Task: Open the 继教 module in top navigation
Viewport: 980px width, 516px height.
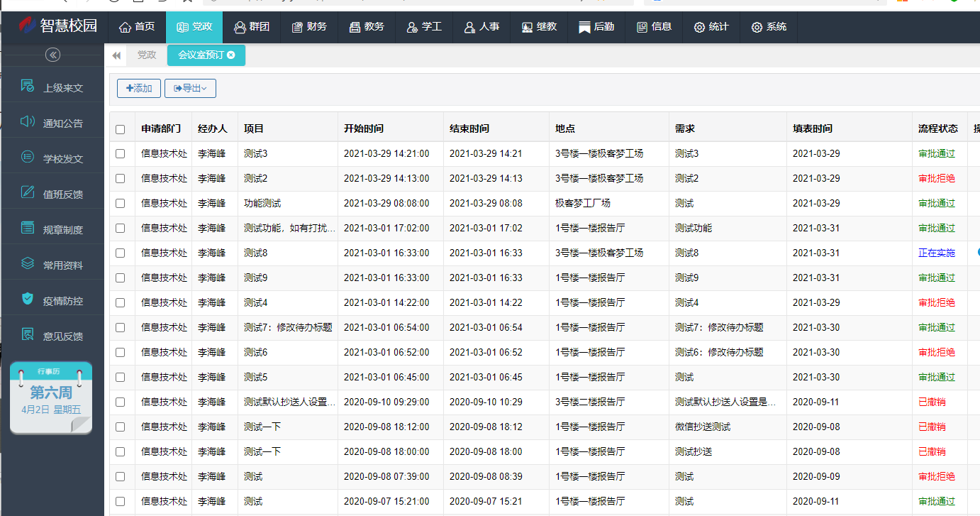Action: [x=538, y=27]
